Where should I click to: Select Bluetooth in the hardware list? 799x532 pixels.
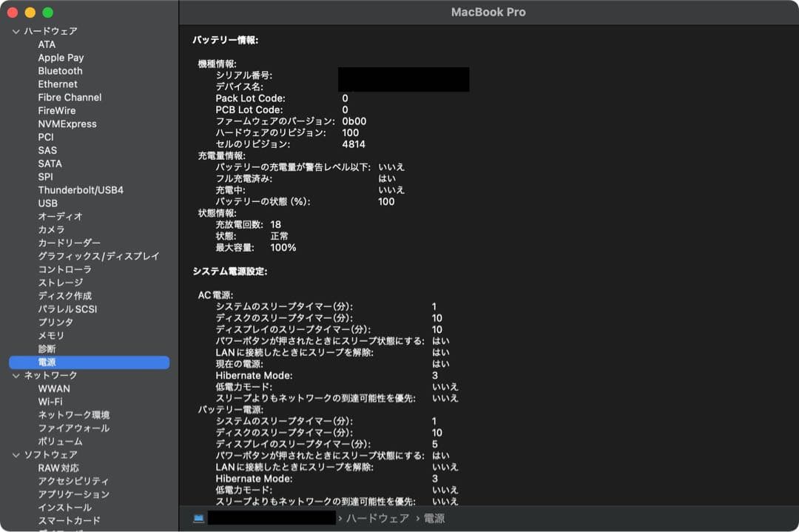(x=59, y=70)
